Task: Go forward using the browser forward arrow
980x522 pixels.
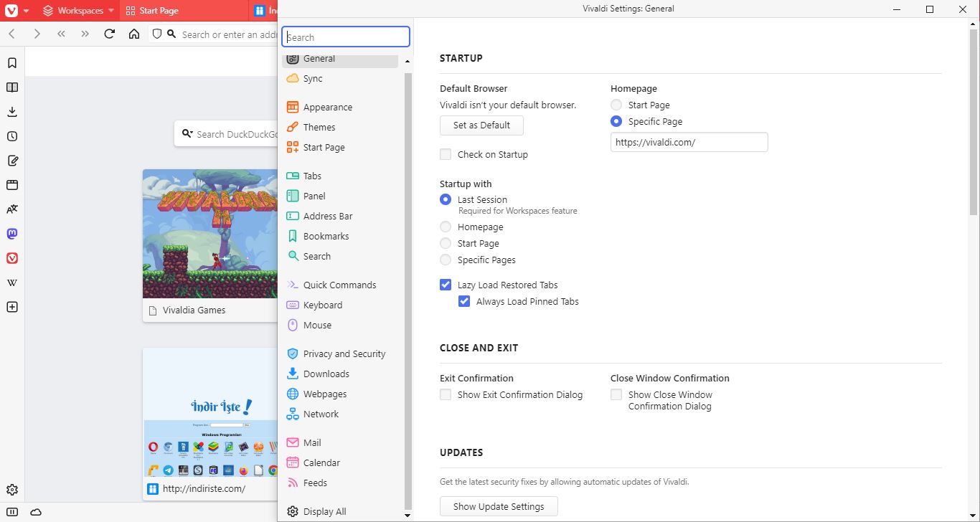Action: point(37,34)
